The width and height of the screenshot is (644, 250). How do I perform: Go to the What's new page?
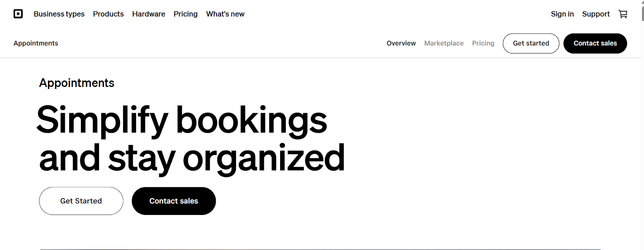(225, 14)
